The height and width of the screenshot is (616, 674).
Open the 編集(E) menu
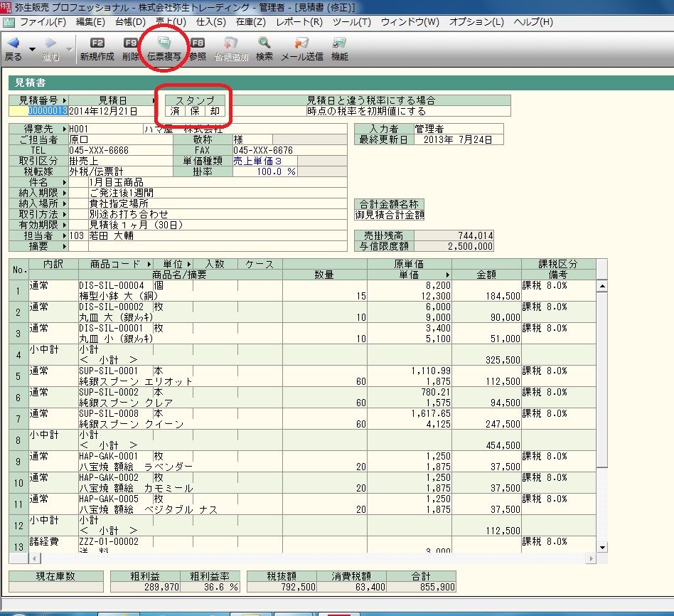point(90,22)
